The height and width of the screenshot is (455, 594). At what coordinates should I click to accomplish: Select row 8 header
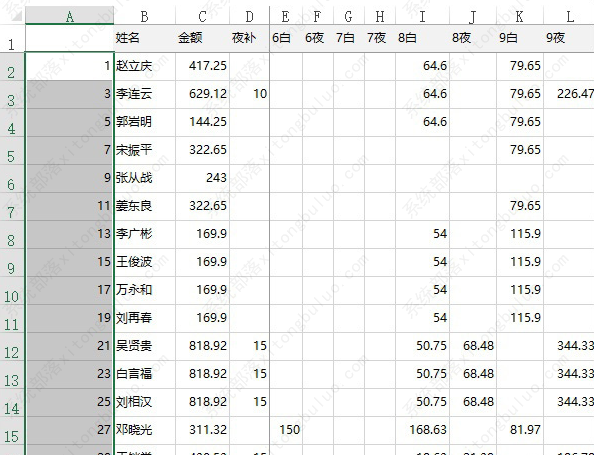(11, 235)
